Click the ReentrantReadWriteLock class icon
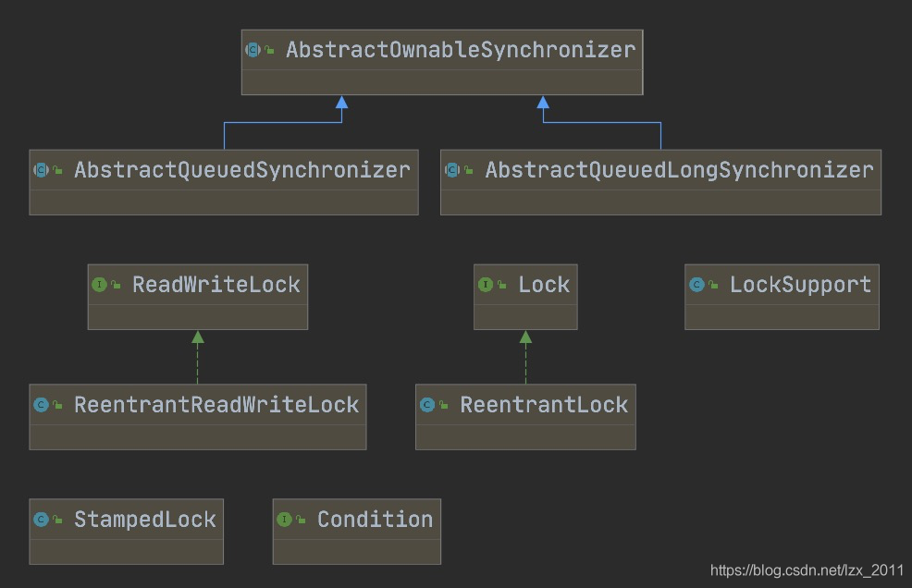This screenshot has height=588, width=912. point(42,405)
